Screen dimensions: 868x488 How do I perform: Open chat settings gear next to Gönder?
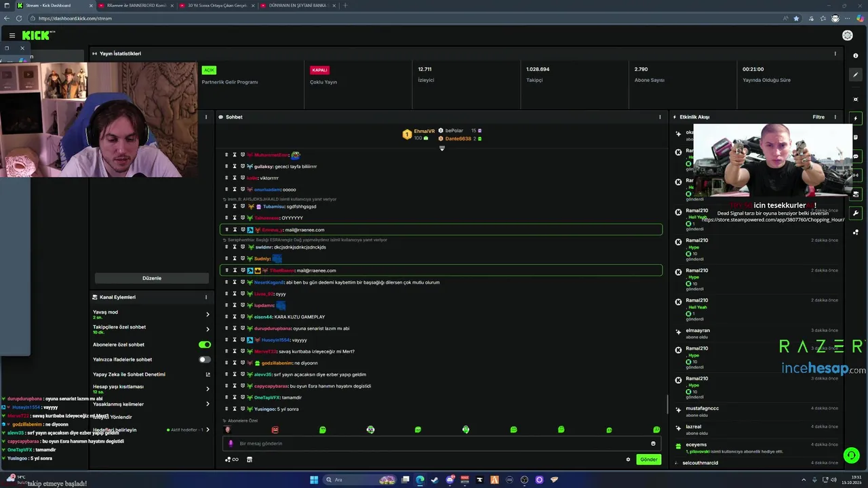point(628,460)
